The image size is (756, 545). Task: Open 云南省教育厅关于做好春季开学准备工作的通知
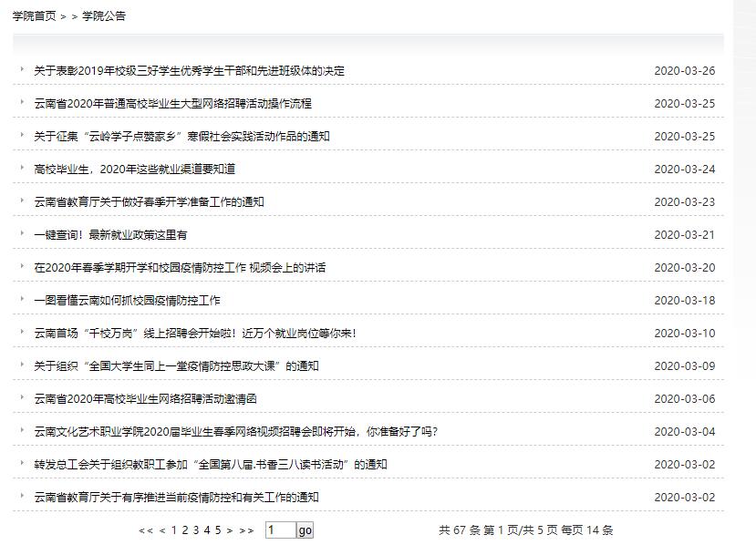click(x=149, y=202)
